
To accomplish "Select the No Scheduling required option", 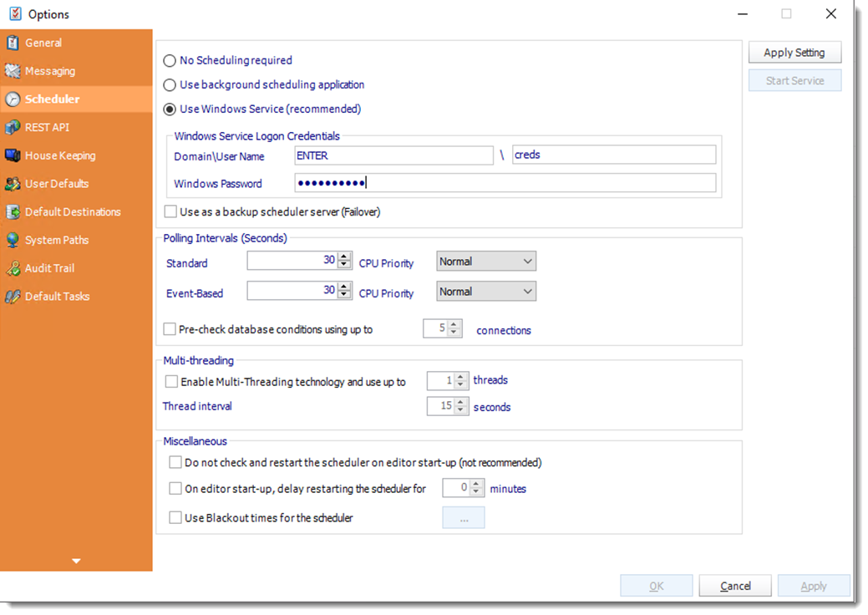I will pos(170,60).
